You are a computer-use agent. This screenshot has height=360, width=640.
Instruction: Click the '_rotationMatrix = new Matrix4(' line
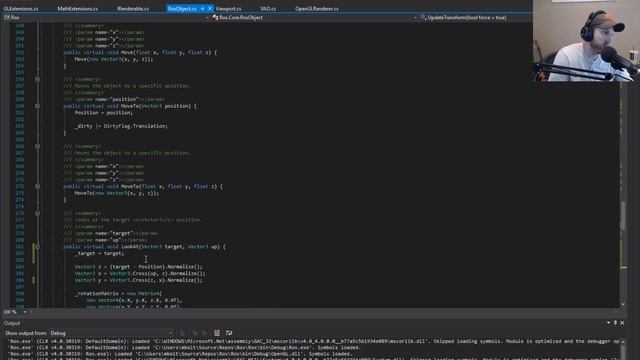[x=118, y=293]
